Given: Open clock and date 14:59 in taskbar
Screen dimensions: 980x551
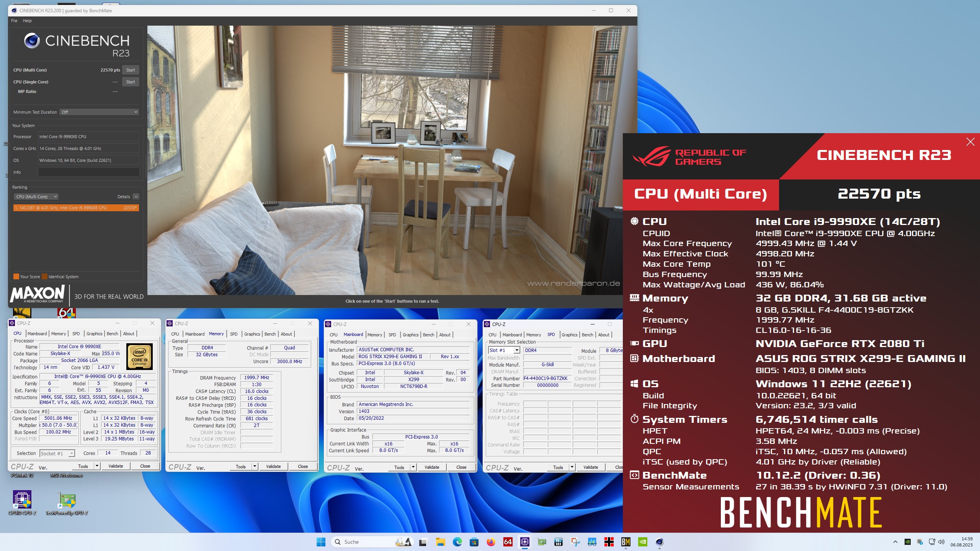Looking at the screenshot, I should (961, 542).
